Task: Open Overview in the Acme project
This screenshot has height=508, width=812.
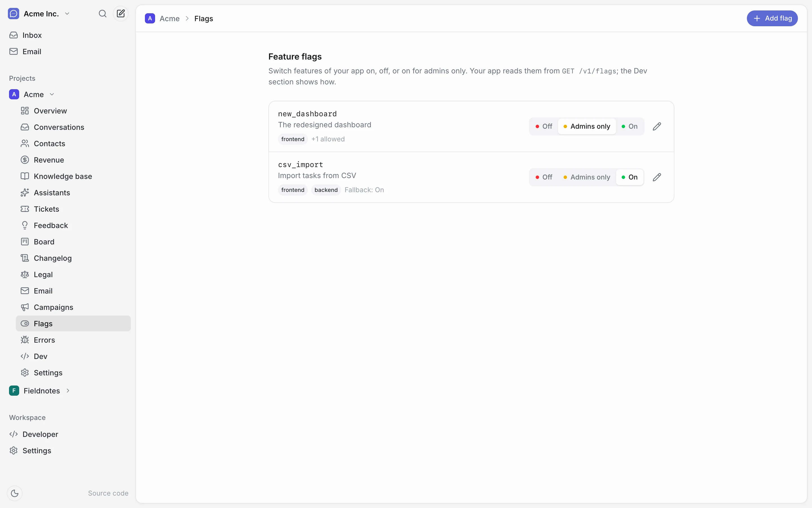Action: (73, 111)
